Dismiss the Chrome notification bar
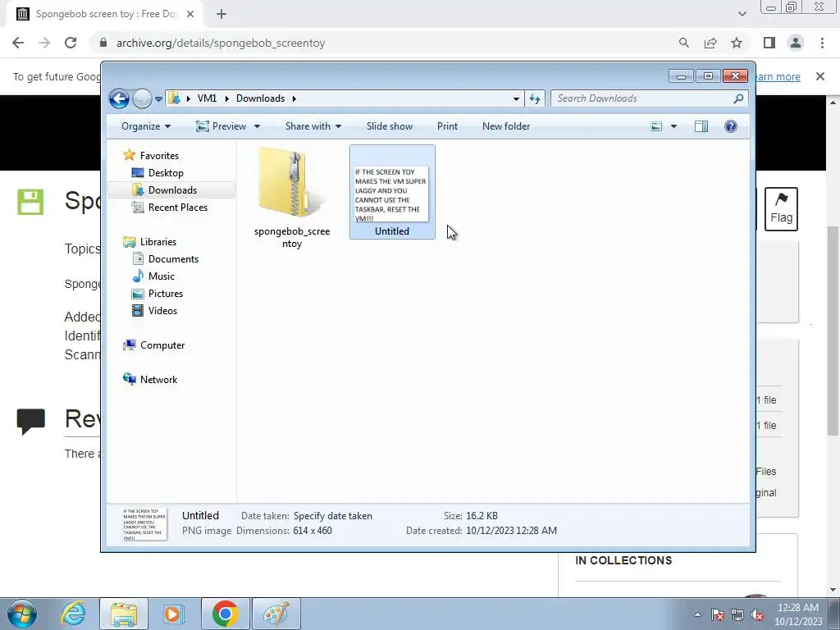The height and width of the screenshot is (630, 840). coord(819,76)
